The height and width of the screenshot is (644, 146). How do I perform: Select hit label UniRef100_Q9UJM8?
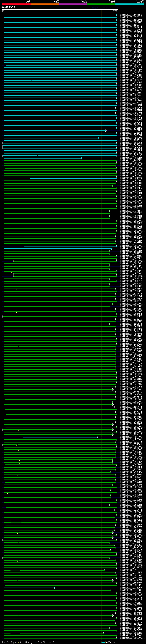coord(131,206)
